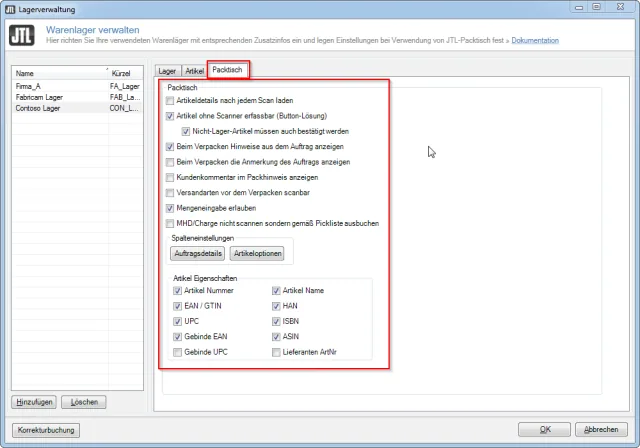This screenshot has height=448, width=640.
Task: Toggle EAN / GTIN checkbox
Action: tap(177, 306)
